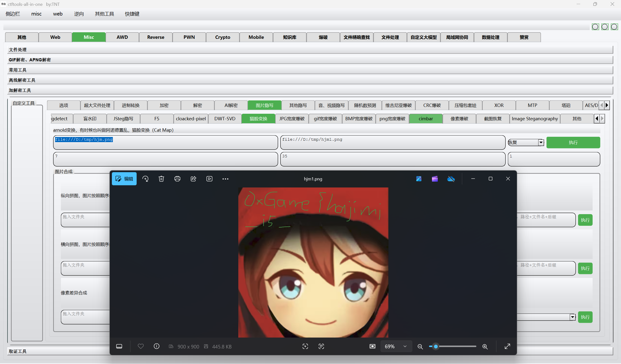
Task: Click 纵向拼图 拖入文件夹 input field
Action: 85,220
